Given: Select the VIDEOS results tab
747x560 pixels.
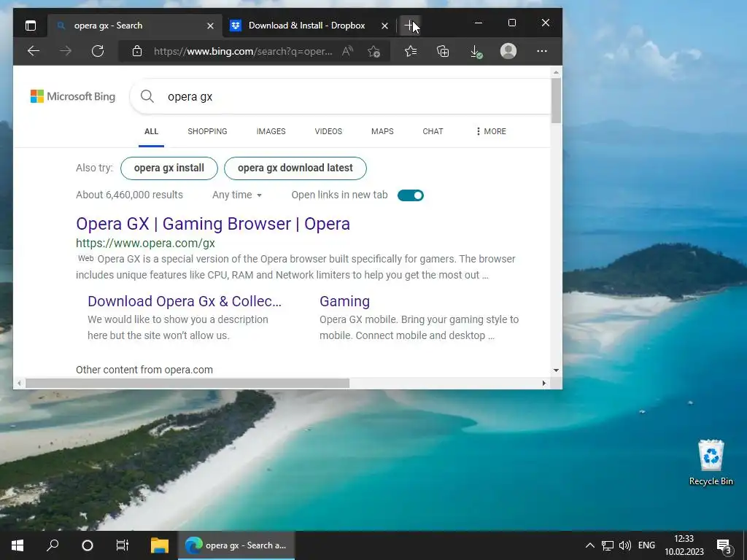Looking at the screenshot, I should click(328, 131).
